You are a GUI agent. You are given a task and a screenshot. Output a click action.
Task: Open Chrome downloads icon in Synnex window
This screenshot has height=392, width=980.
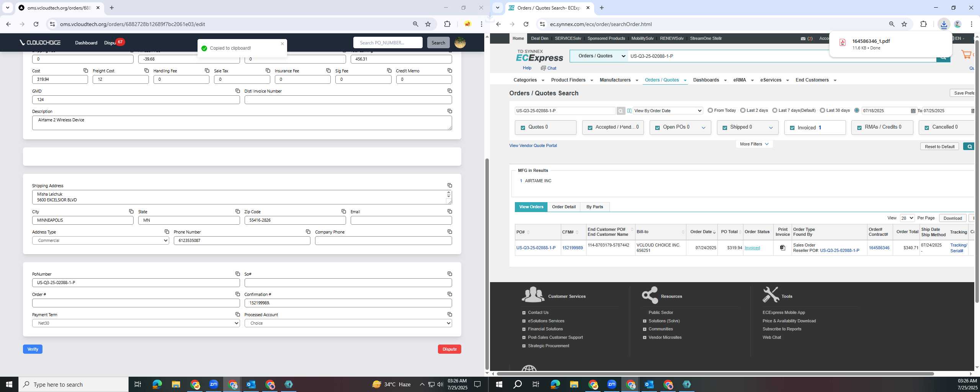coord(944,24)
